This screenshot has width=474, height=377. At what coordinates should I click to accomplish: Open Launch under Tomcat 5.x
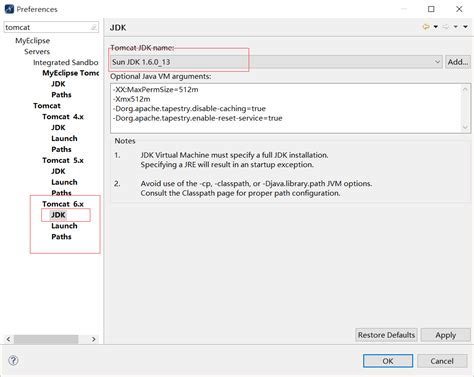pos(64,182)
